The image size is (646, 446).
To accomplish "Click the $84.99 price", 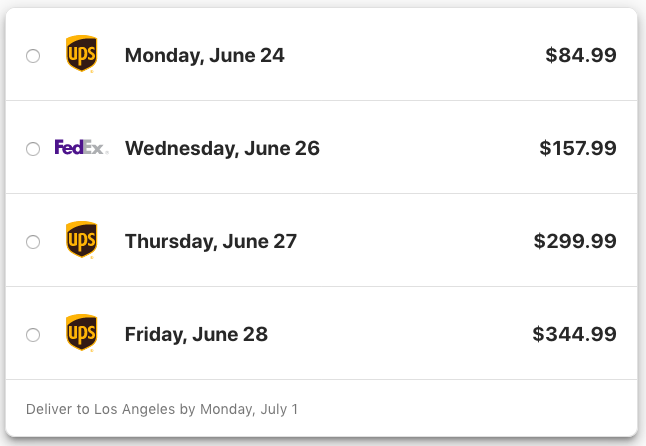I will pos(581,55).
